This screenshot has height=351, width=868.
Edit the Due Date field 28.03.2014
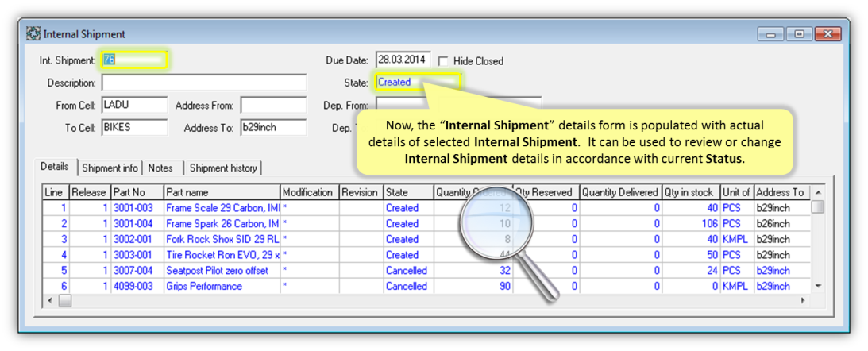pyautogui.click(x=403, y=60)
